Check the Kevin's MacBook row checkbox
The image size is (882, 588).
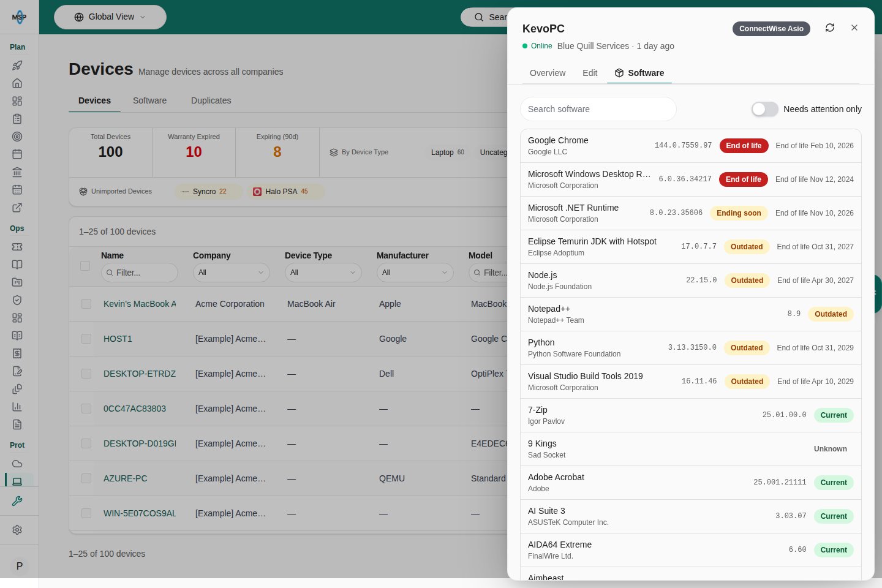(x=86, y=304)
